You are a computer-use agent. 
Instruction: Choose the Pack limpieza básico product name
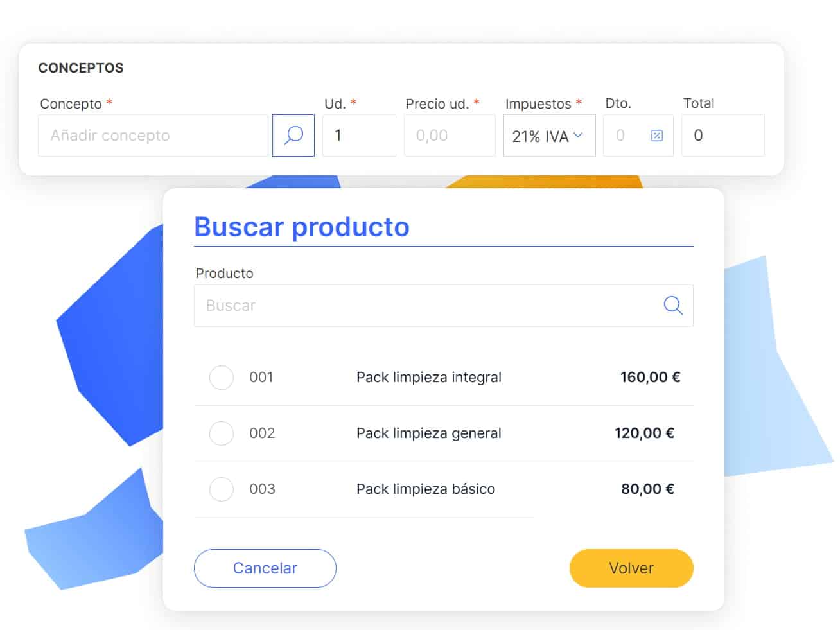pyautogui.click(x=425, y=489)
